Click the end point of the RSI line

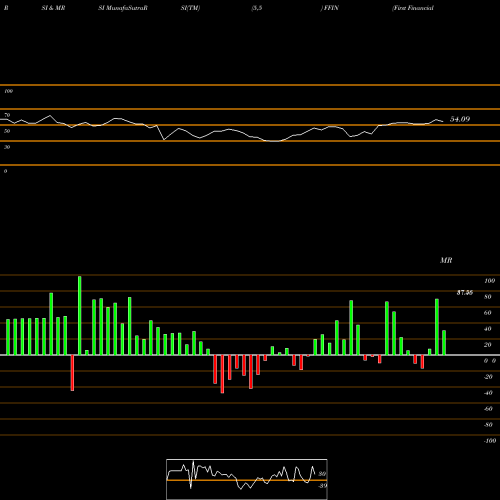pyautogui.click(x=443, y=121)
